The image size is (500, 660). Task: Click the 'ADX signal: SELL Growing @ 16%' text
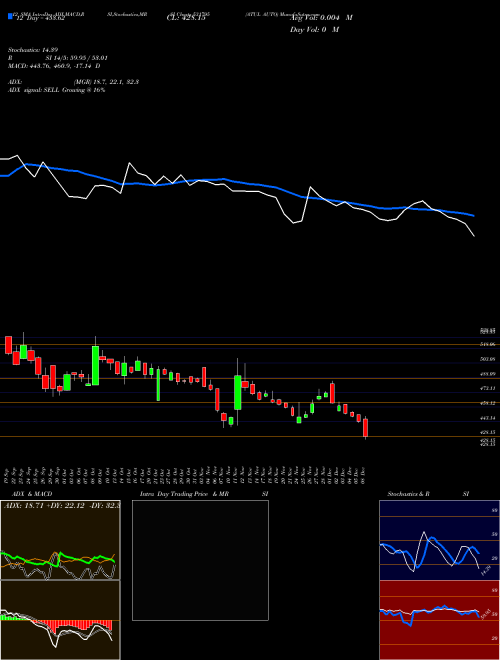point(56,90)
